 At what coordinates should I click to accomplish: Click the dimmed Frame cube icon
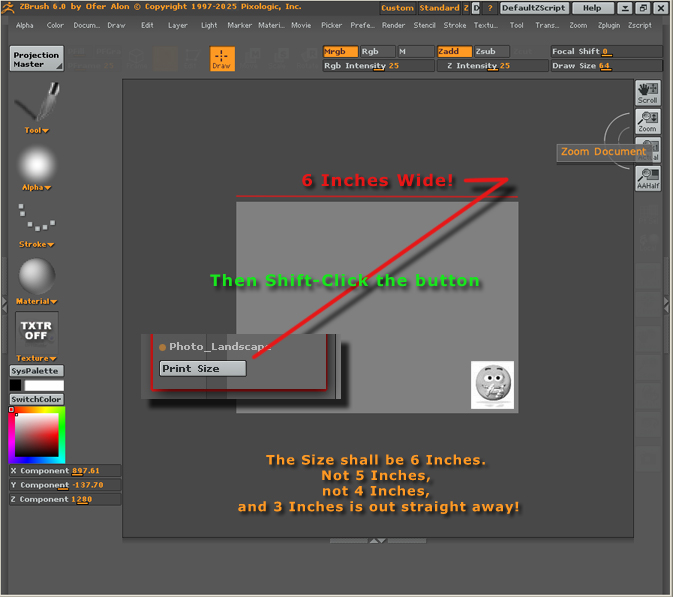point(137,58)
